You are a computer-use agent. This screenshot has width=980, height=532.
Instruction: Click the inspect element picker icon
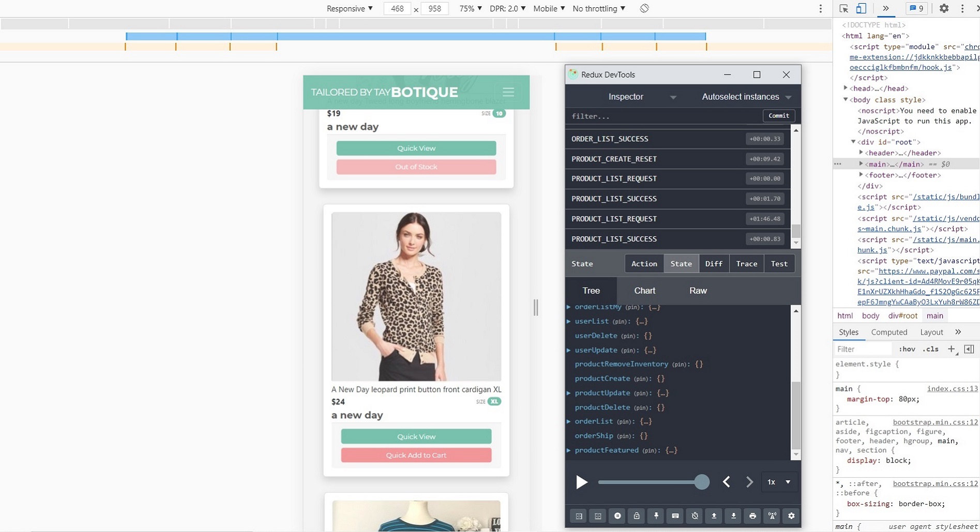844,8
